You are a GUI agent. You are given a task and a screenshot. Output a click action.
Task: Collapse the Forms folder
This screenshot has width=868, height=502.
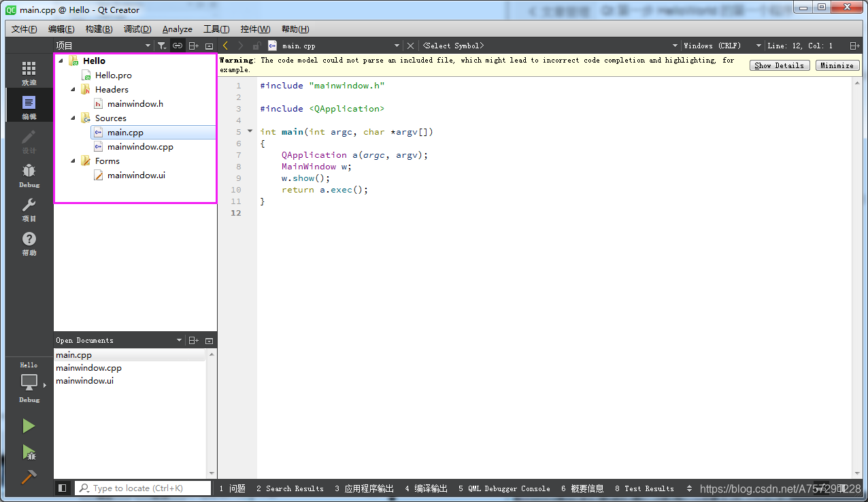click(73, 161)
